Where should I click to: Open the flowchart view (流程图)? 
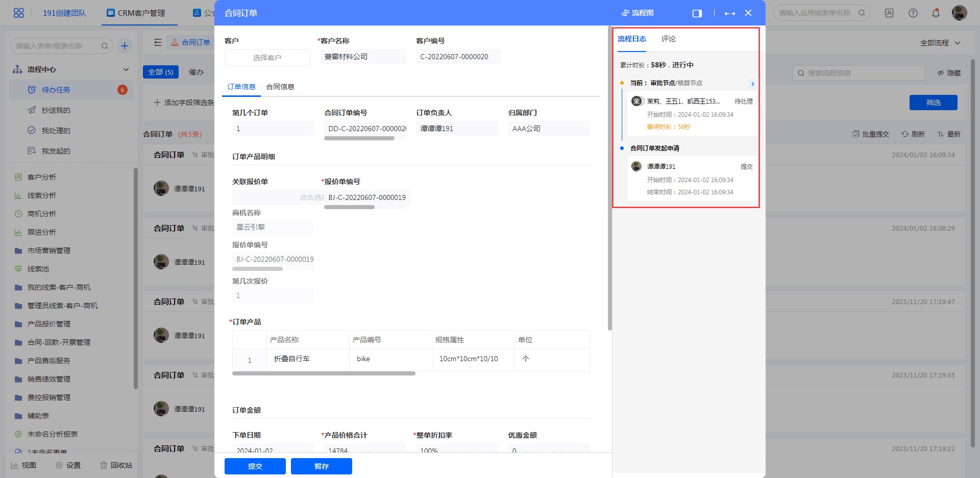click(638, 13)
